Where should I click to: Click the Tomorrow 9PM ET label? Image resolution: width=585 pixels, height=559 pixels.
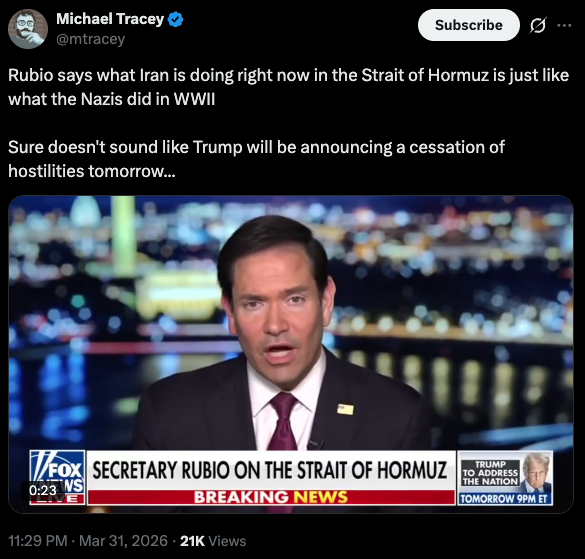click(504, 499)
